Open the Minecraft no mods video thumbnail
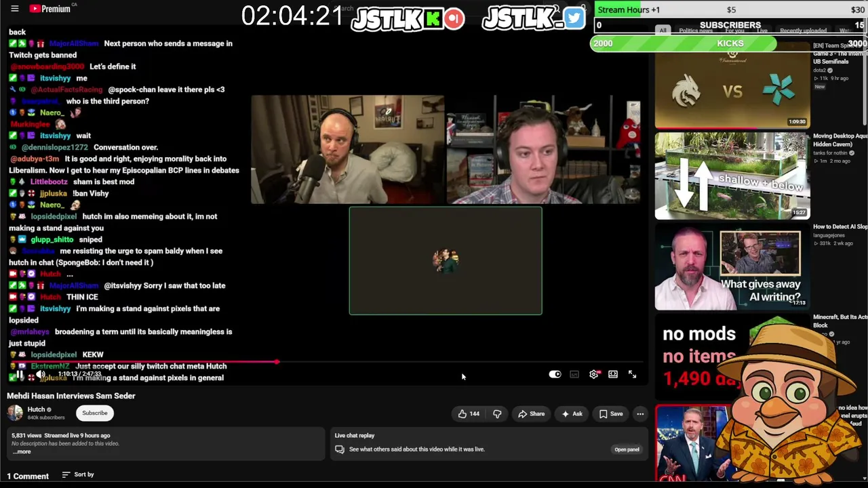This screenshot has width=868, height=488. pyautogui.click(x=732, y=356)
